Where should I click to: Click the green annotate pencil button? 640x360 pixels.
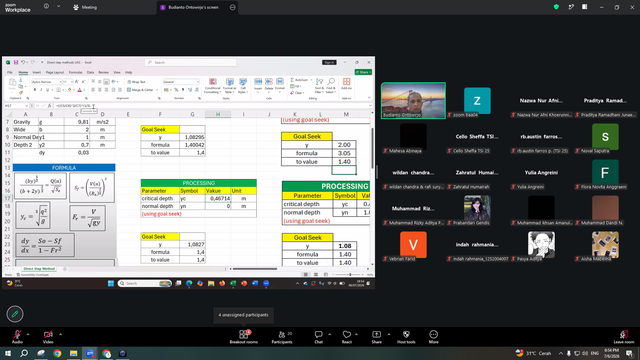point(15,314)
